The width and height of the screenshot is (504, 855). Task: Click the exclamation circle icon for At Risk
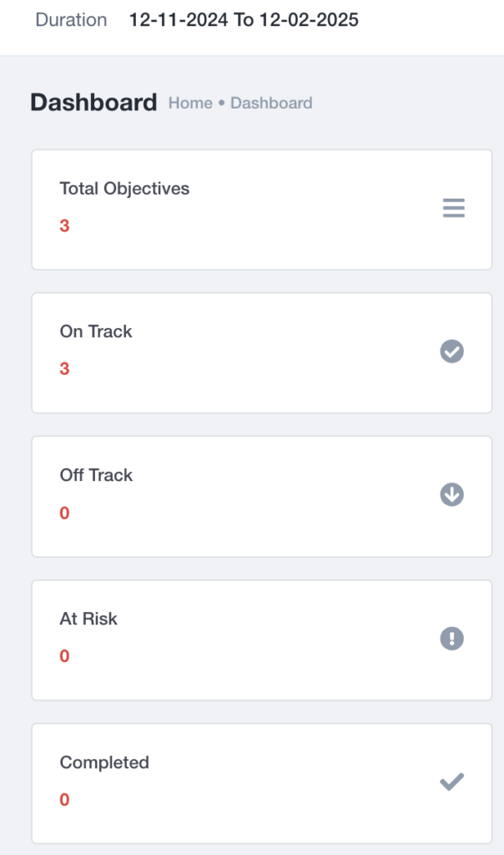[x=451, y=638]
